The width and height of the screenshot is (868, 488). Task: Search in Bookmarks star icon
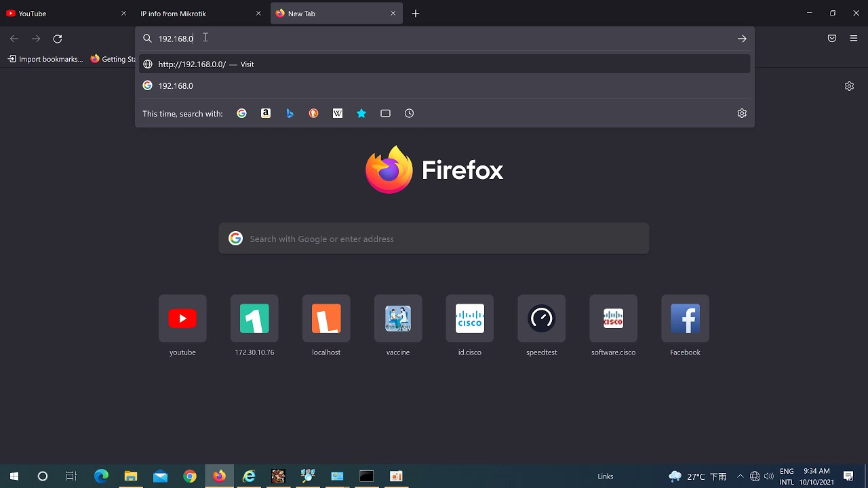[361, 113]
